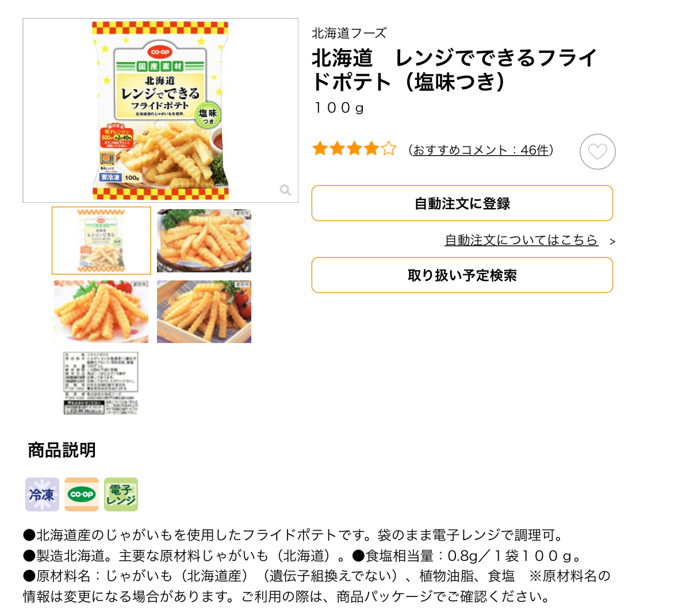Open the 自動注文についてはこちら link
The height and width of the screenshot is (616, 686).
point(521,240)
